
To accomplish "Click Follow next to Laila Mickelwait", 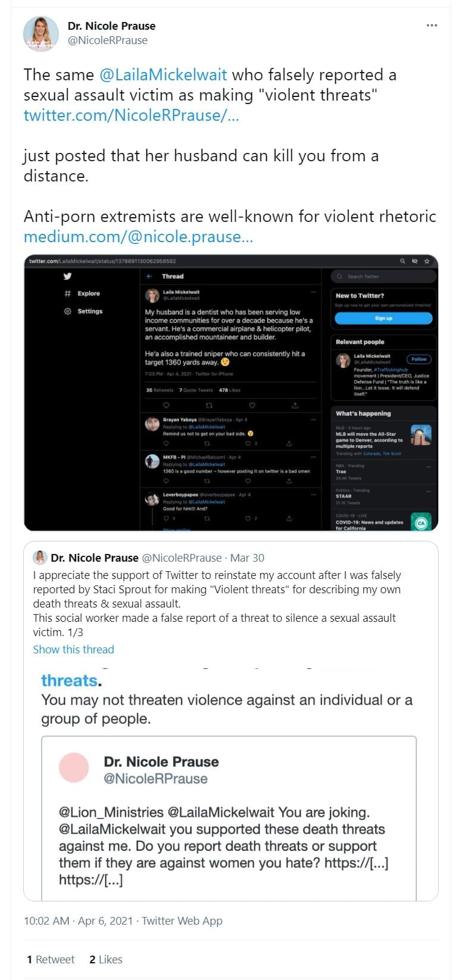I will (x=419, y=359).
